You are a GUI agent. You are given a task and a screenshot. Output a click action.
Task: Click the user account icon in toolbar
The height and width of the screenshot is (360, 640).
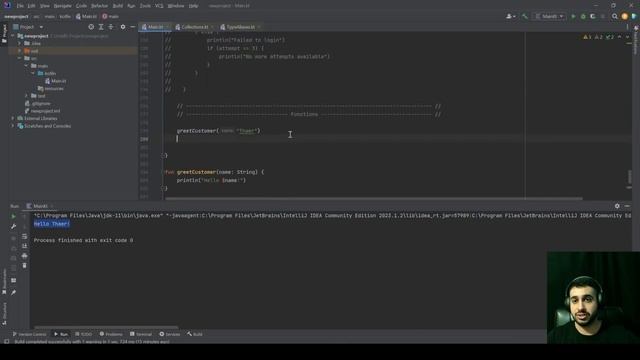point(510,16)
